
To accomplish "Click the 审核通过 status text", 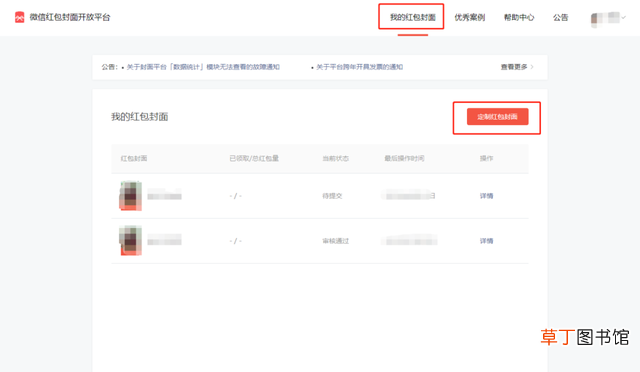I will 336,241.
